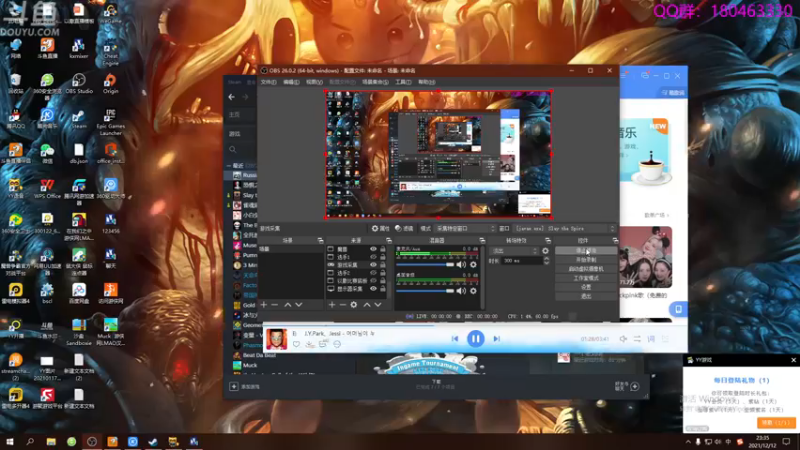Click 退出 button in OBS controls
Viewport: 800px width, 450px height.
pos(586,296)
